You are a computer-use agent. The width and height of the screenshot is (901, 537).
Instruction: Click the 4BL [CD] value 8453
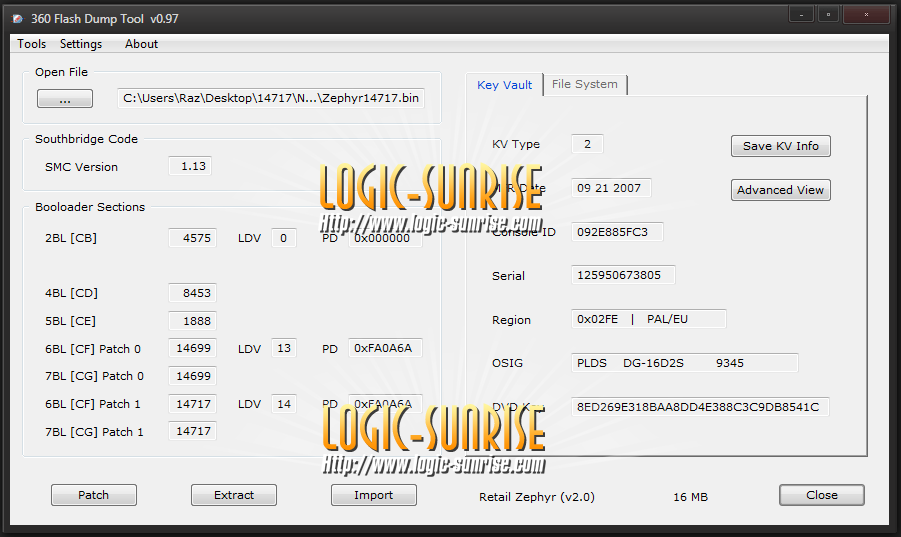[192, 293]
